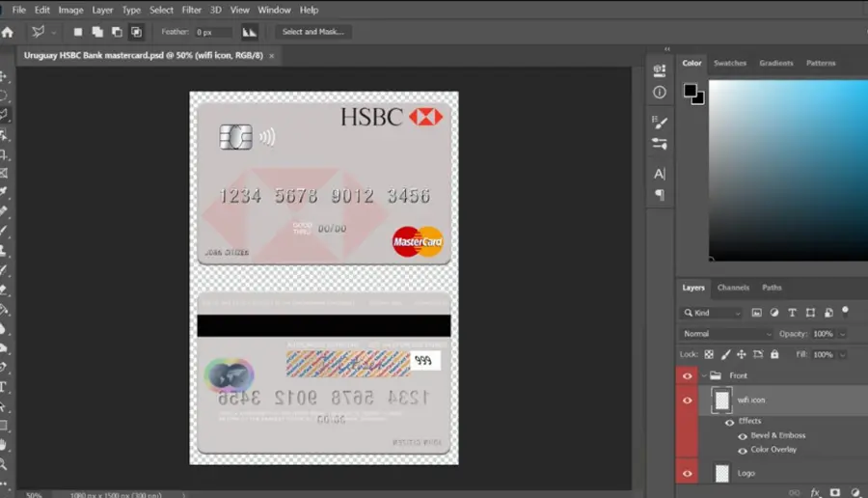The image size is (868, 498).
Task: Click the lock all layers icon
Action: (x=774, y=354)
